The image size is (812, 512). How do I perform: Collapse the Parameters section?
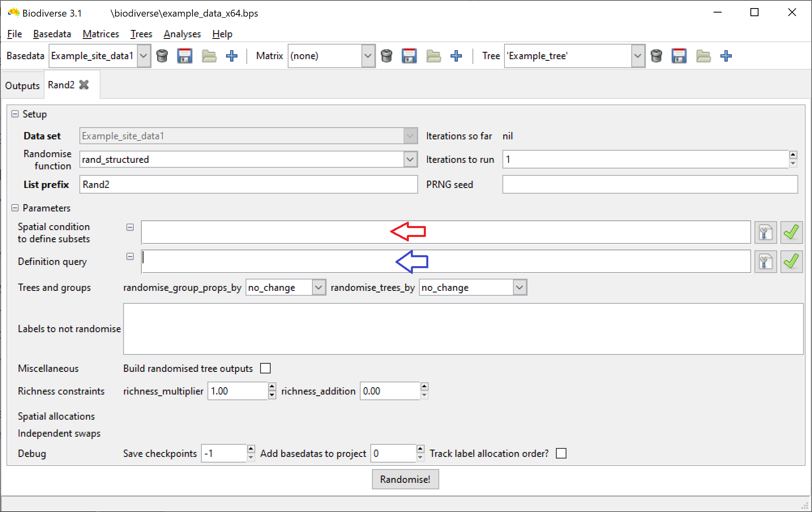point(15,208)
